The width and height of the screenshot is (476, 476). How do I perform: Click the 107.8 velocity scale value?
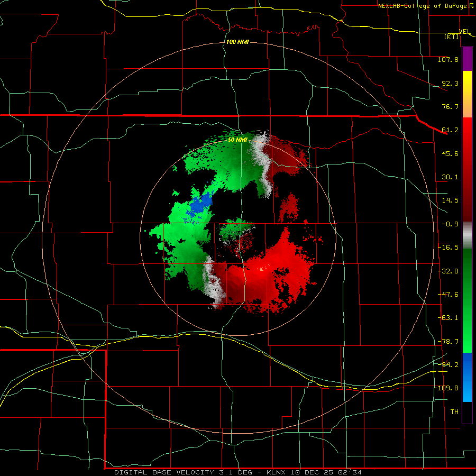(448, 59)
